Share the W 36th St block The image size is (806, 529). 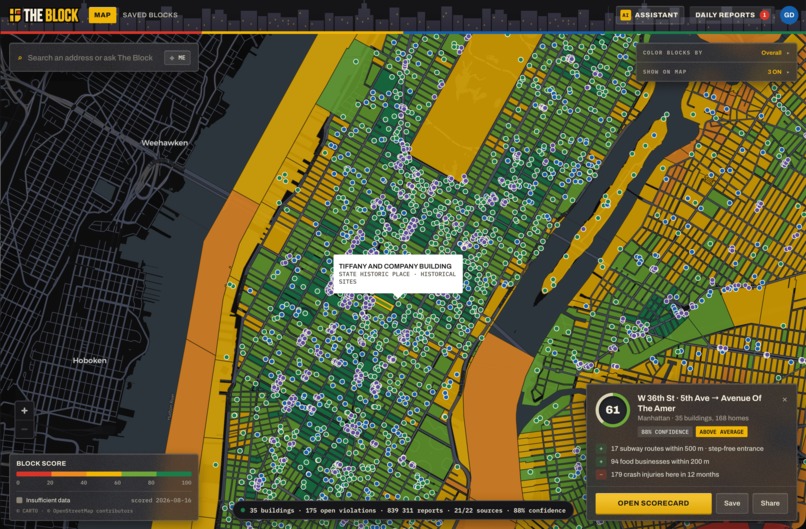pos(770,503)
